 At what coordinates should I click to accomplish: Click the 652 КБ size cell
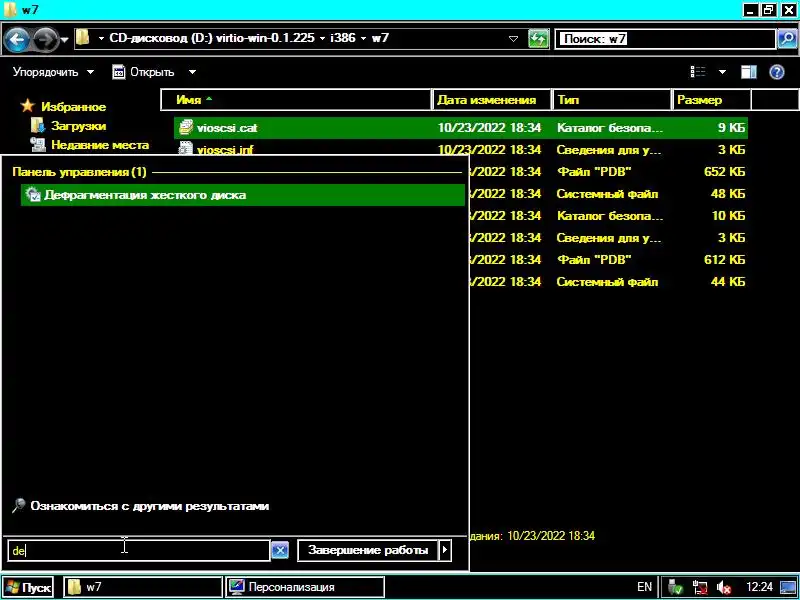tap(724, 172)
